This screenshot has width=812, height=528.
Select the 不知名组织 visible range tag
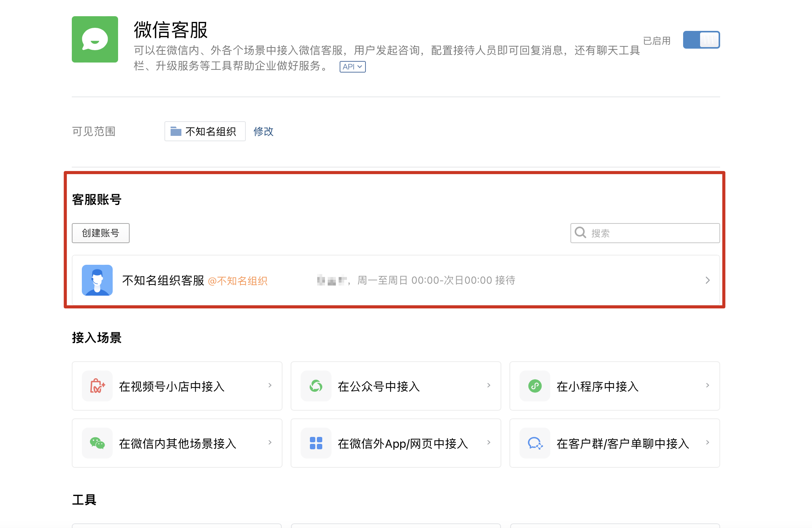tap(205, 131)
